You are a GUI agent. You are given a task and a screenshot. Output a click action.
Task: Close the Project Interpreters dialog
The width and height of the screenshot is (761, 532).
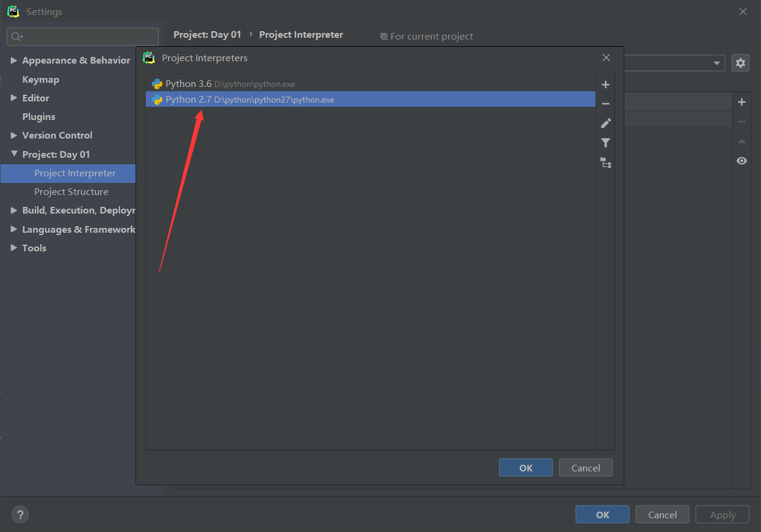point(606,58)
